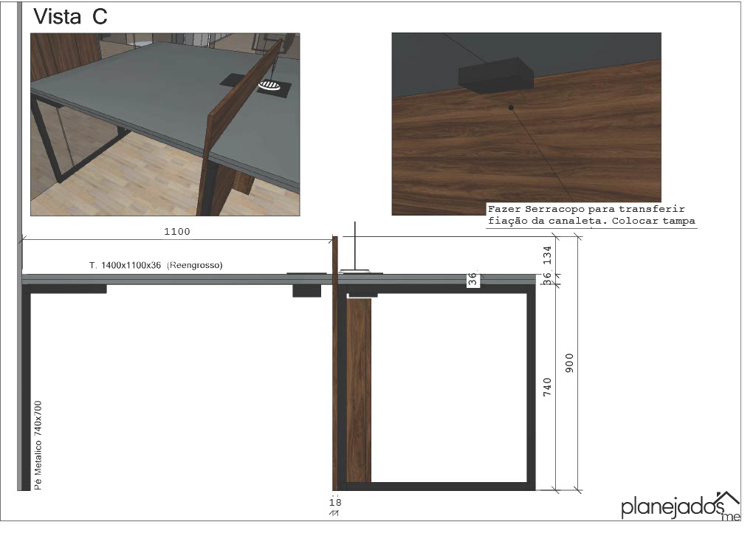Click the small black hole dot on wood
756x536 pixels.
[509, 109]
